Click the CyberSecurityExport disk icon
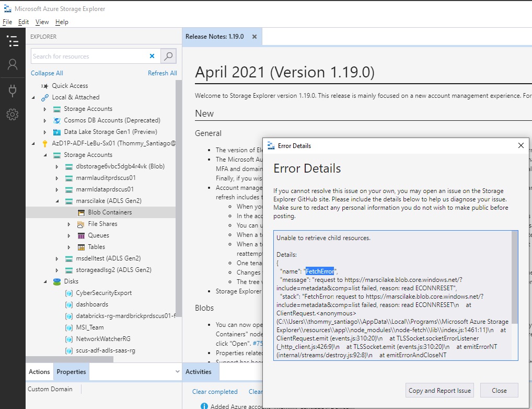The image size is (532, 409). 69,293
